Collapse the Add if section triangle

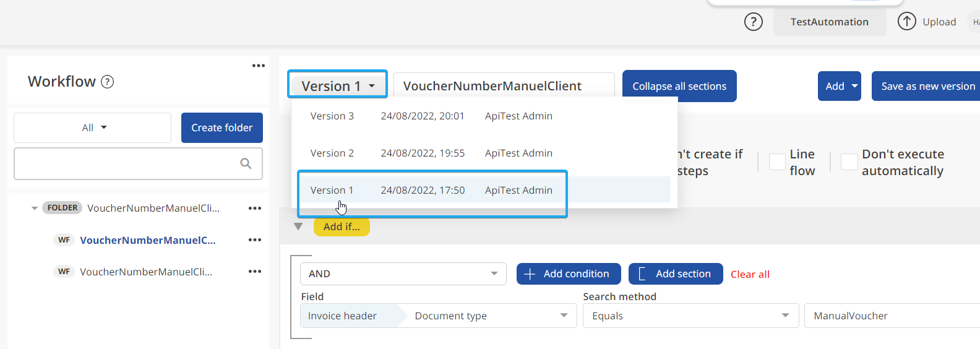click(298, 226)
